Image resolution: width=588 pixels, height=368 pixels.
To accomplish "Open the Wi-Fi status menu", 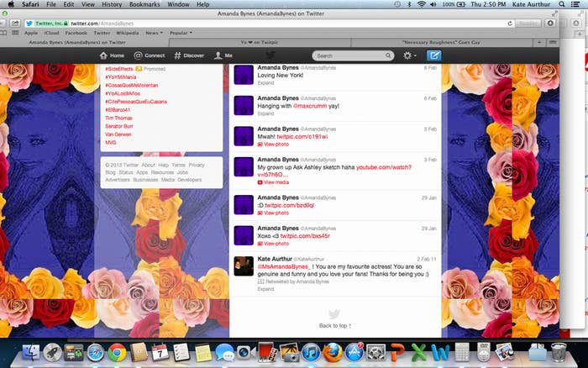I will (422, 4).
